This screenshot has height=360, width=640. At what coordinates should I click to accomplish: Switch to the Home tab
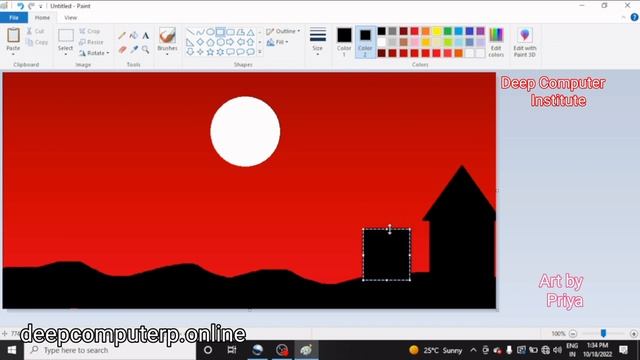[42, 18]
